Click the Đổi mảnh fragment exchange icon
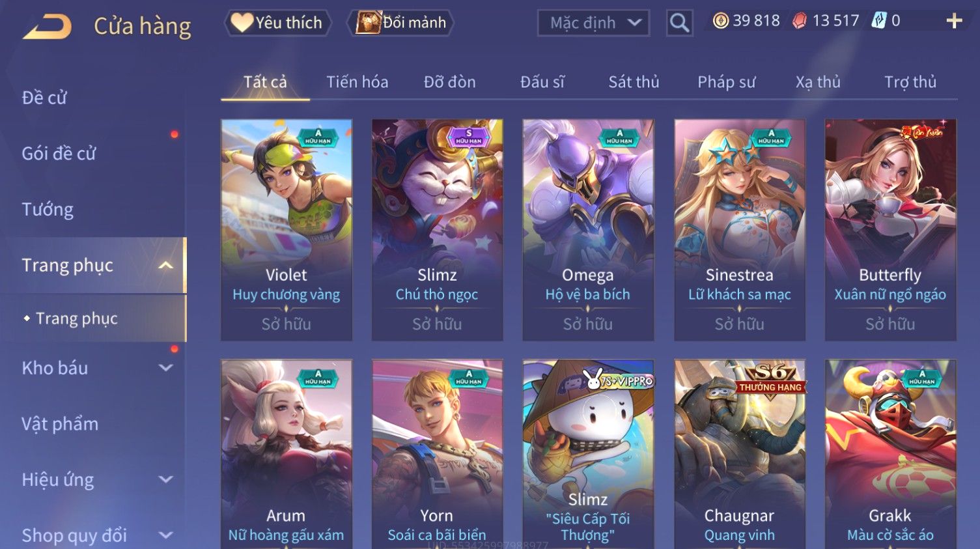The width and height of the screenshot is (980, 549). [x=368, y=23]
